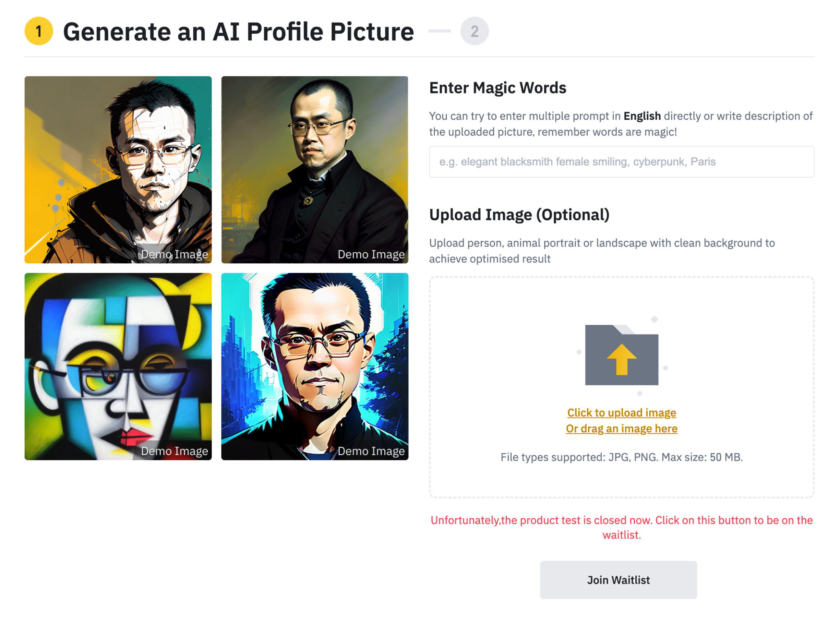This screenshot has height=626, width=840.
Task: Click the Demo Image label on cyberpunk portrait
Action: coord(370,451)
